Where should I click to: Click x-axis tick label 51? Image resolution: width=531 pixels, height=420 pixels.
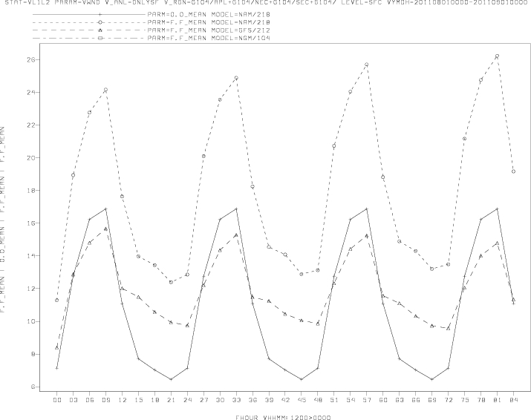click(x=334, y=400)
